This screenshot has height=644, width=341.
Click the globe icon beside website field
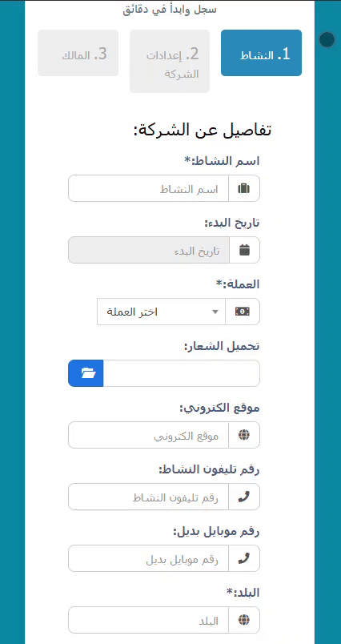coord(244,435)
